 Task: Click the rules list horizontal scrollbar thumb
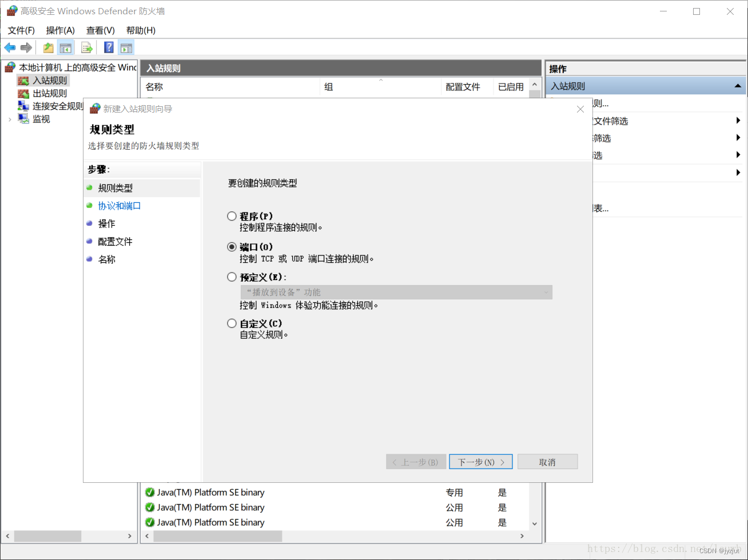218,536
